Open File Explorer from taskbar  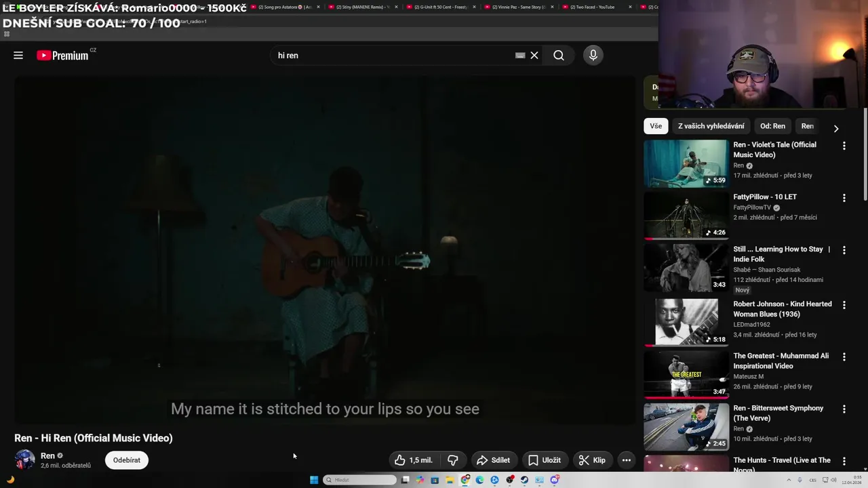450,480
